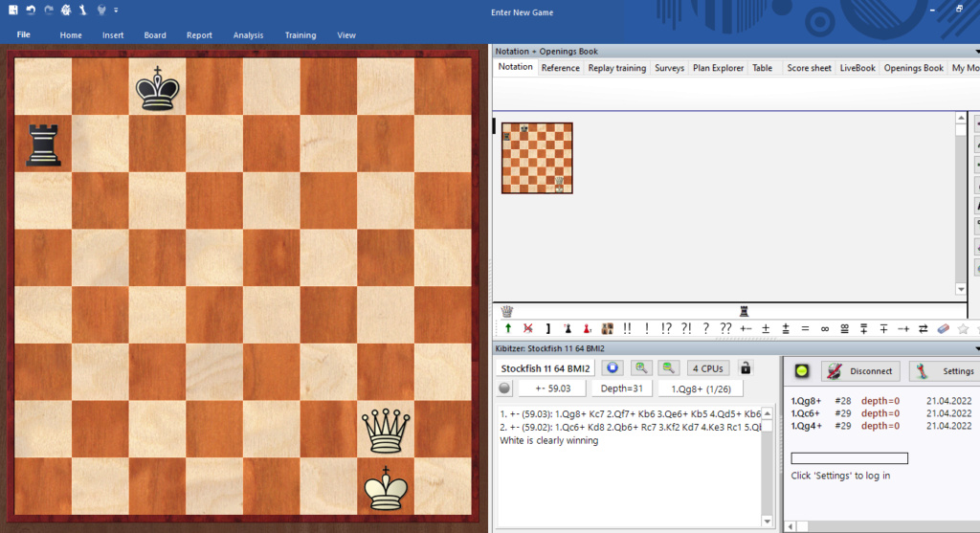Switch to the Openings Book tab
980x533 pixels.
click(x=913, y=68)
